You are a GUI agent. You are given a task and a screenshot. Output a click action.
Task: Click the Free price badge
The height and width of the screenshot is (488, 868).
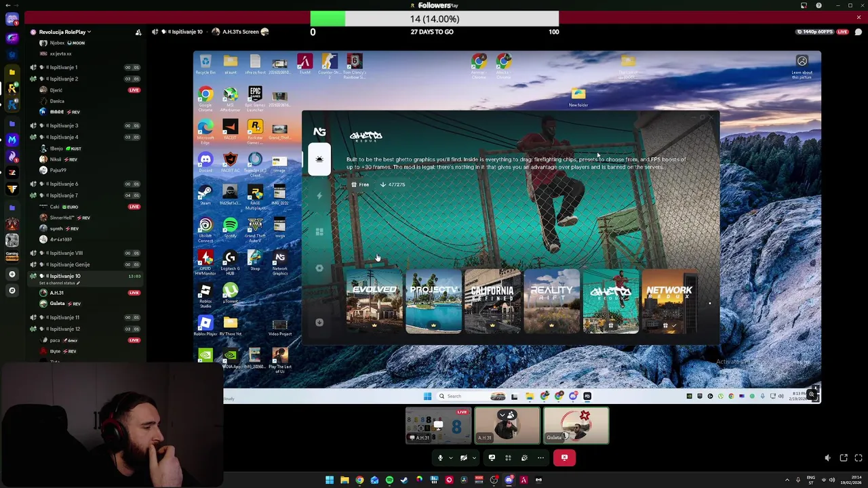[x=360, y=184]
